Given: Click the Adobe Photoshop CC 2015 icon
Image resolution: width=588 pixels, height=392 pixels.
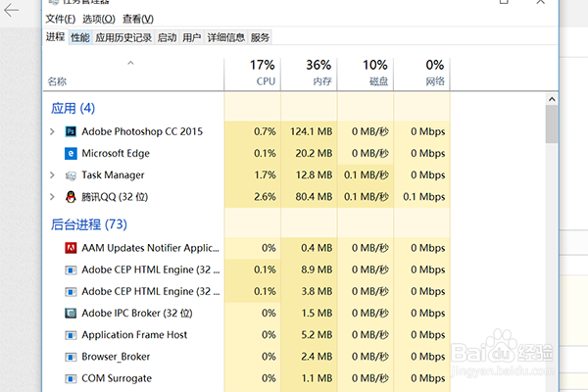Looking at the screenshot, I should point(71,131).
